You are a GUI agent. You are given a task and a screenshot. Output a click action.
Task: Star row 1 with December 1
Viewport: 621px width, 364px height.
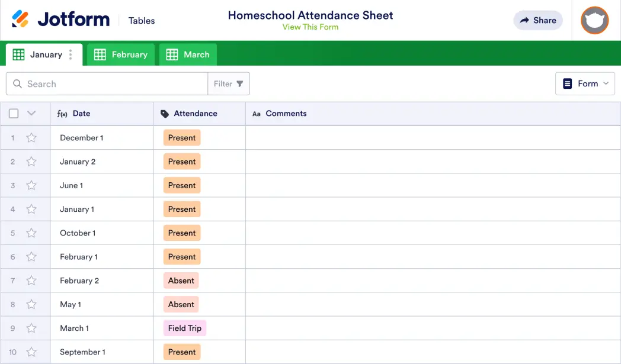pos(31,137)
